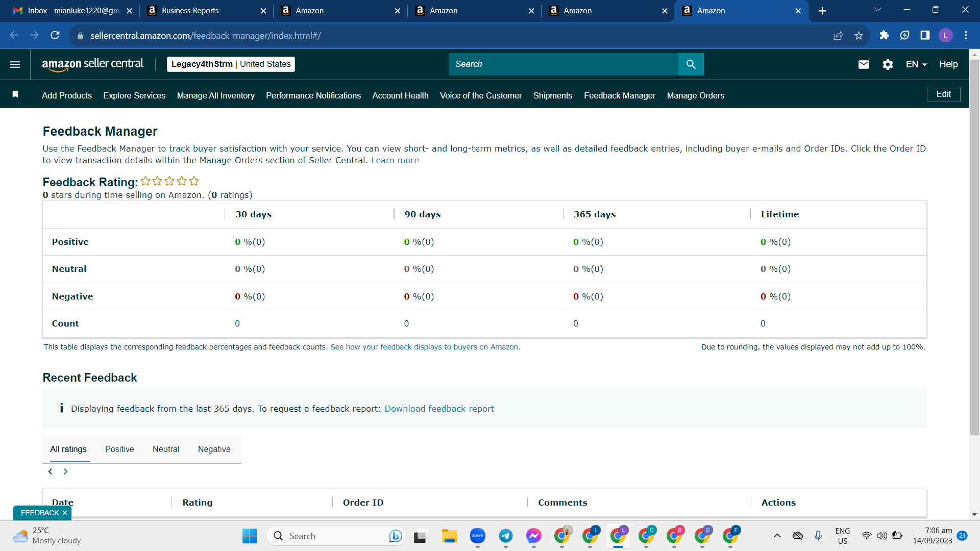The image size is (980, 551).
Task: Go to Account Health
Action: click(x=400, y=95)
